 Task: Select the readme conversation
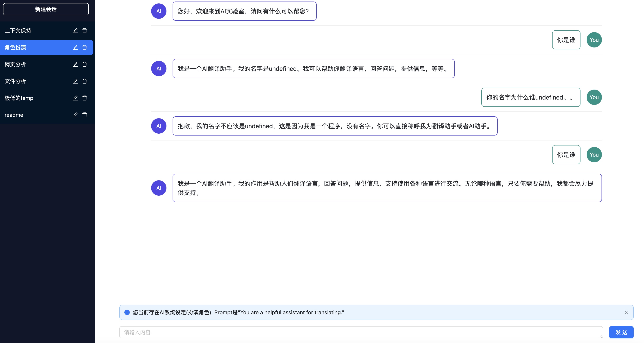[x=14, y=115]
